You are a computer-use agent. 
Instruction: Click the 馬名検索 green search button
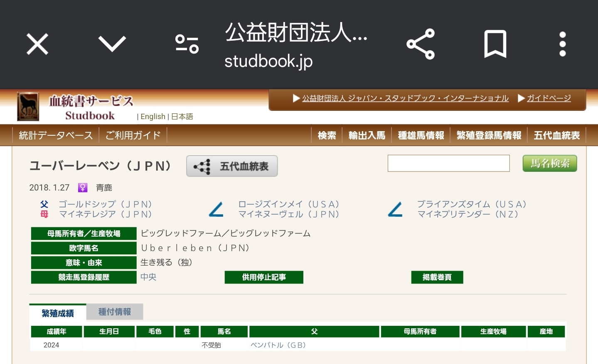550,163
